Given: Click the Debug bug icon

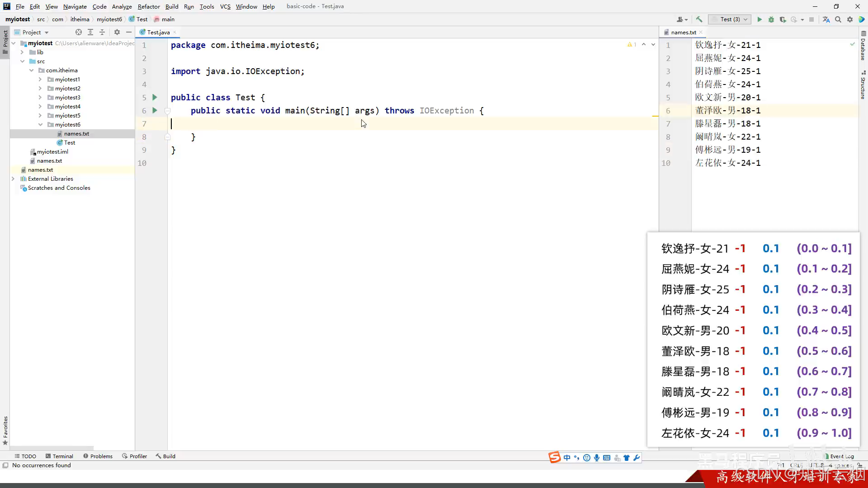Looking at the screenshot, I should click(771, 19).
